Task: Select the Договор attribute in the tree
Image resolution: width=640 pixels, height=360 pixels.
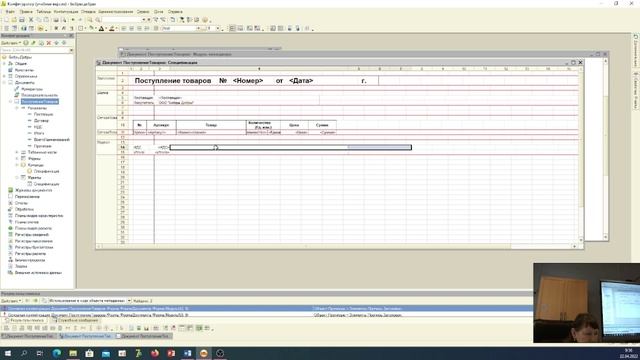Action: coord(41,121)
